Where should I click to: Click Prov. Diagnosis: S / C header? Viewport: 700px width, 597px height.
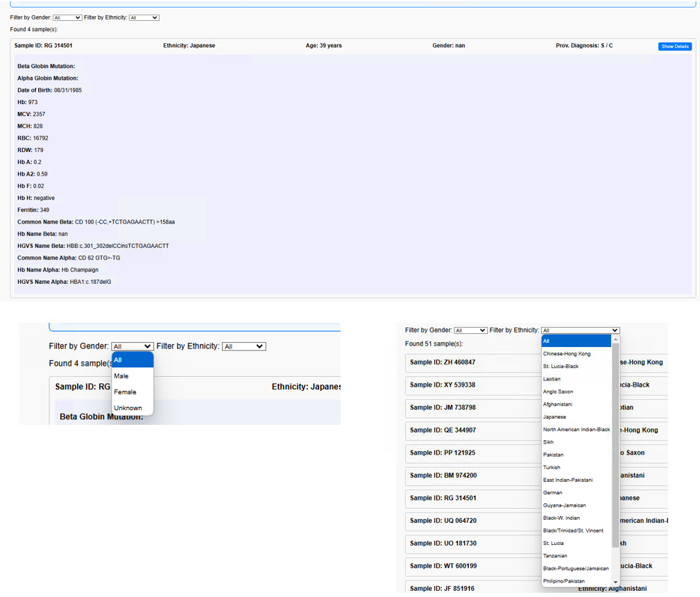(x=584, y=46)
